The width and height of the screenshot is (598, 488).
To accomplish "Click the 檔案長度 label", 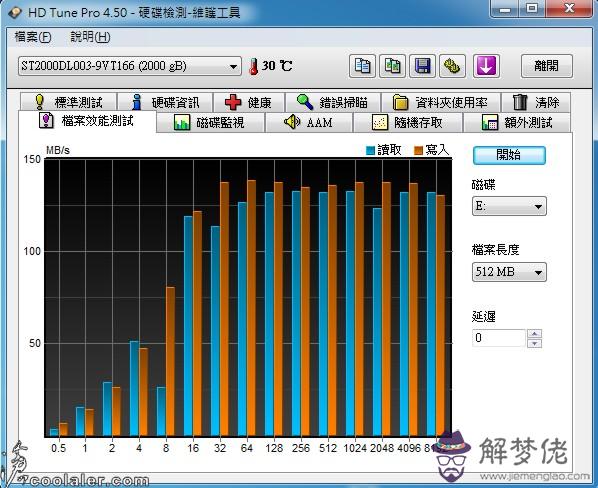I will click(495, 250).
